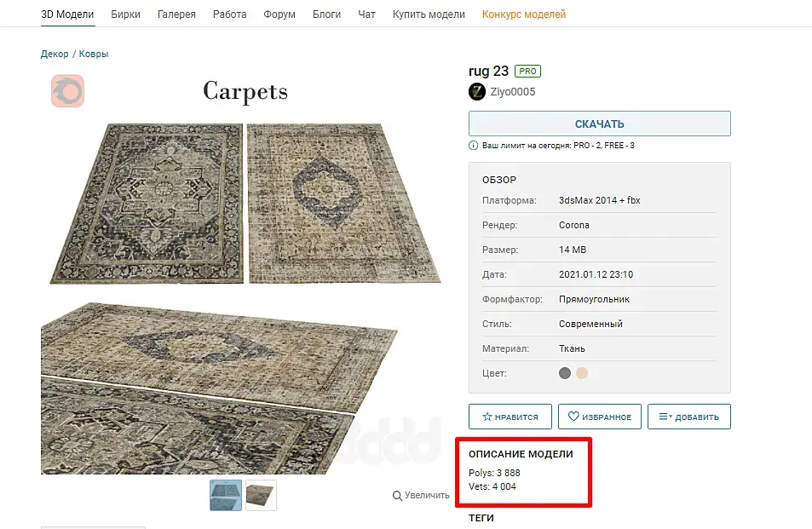Go to the Декор breadcrumb category
This screenshot has height=529, width=812.
(x=55, y=54)
